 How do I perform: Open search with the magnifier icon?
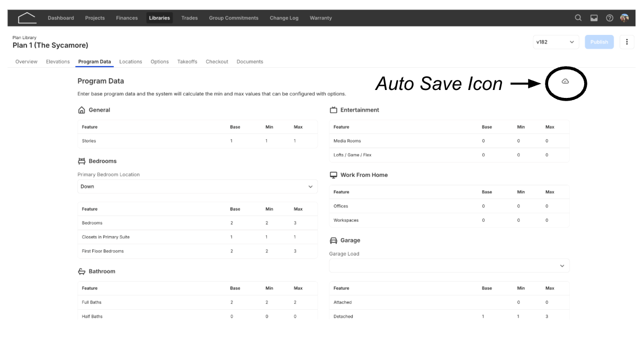point(578,18)
